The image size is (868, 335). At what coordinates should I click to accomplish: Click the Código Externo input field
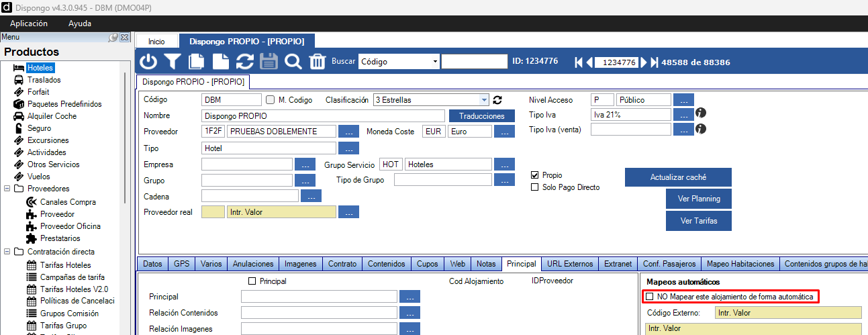[x=788, y=313]
